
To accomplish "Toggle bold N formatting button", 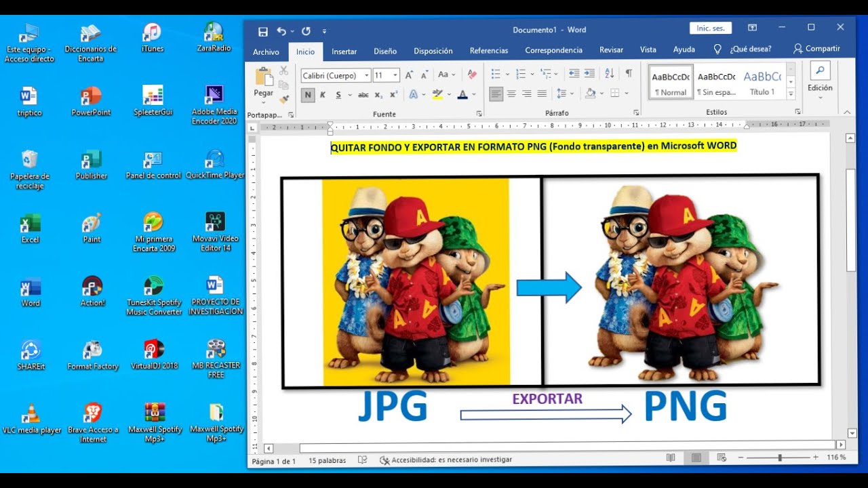I will pos(308,95).
